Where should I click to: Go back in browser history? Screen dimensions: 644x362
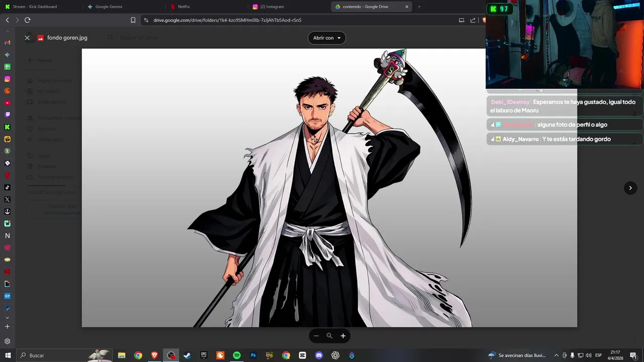coord(7,20)
